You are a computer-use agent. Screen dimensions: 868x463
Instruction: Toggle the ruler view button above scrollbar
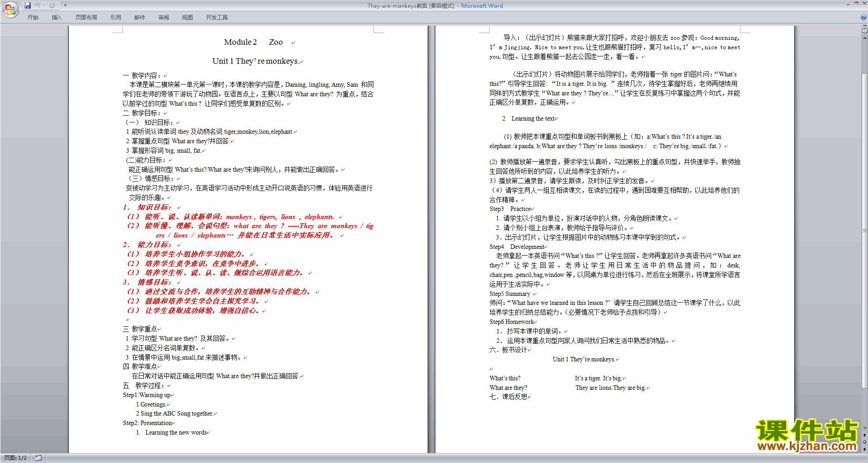click(864, 31)
